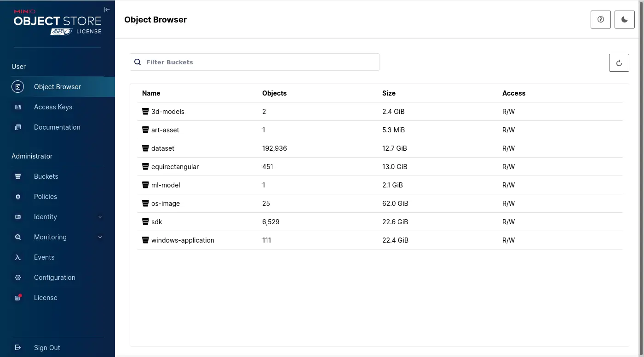Open the 3d-models bucket
The image size is (644, 357).
tap(168, 112)
